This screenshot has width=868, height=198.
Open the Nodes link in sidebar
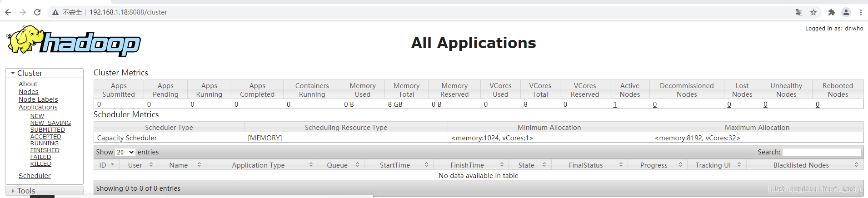coord(29,92)
